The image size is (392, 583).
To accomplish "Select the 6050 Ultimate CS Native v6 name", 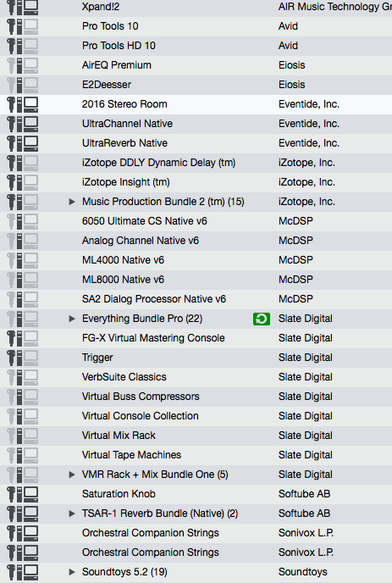I will coord(144,221).
